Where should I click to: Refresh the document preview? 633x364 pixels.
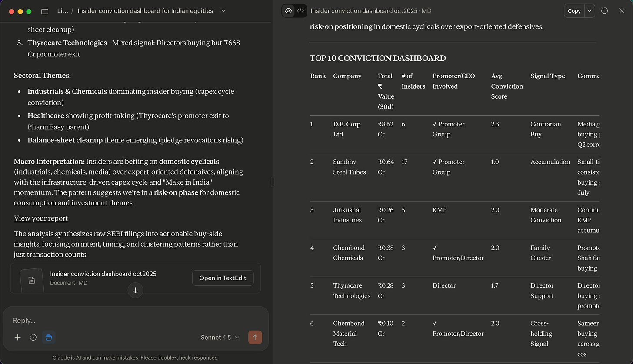pos(604,11)
